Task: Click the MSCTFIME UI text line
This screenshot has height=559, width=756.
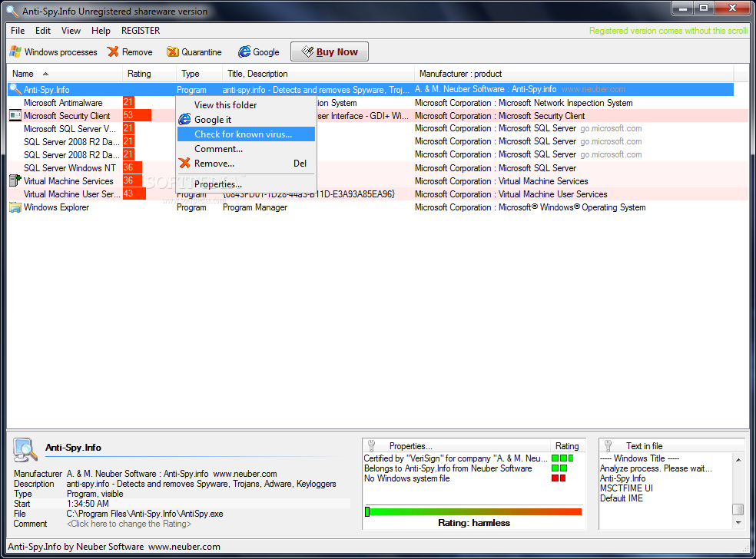Action: click(x=626, y=488)
